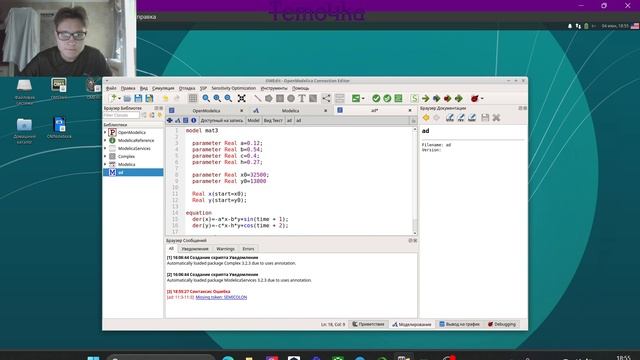Open the Sensitivity Optimization menu
Screen dimensions: 640x360
233,88
